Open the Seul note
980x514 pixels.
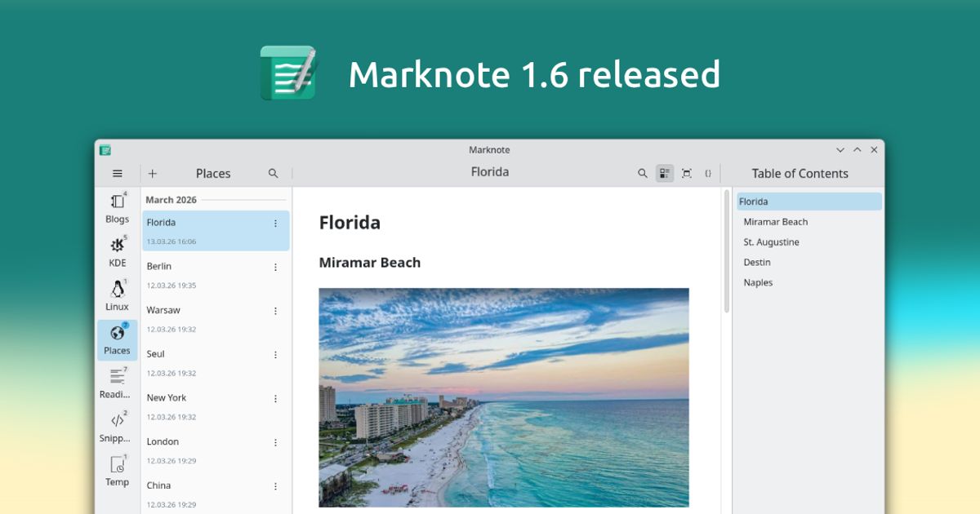(216, 362)
